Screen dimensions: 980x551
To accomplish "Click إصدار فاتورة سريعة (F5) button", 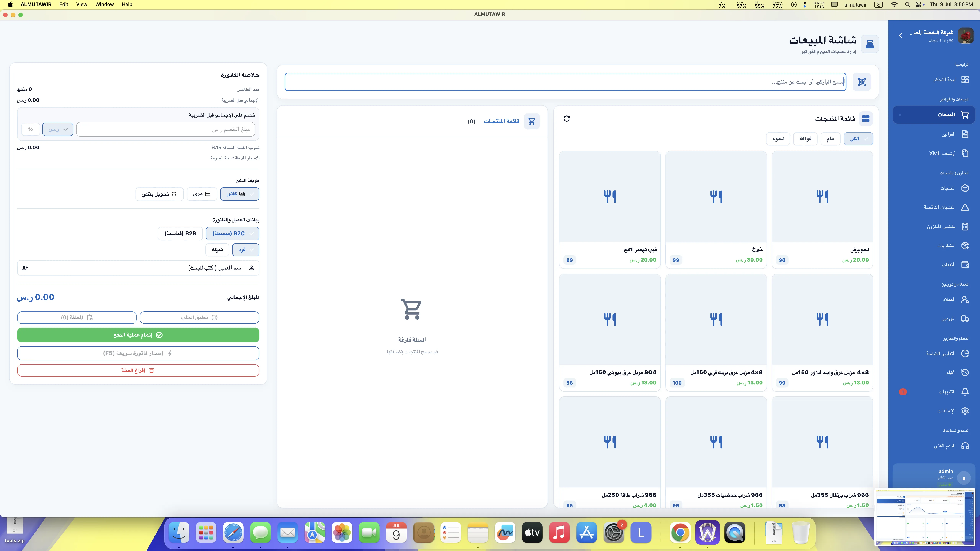I will [x=138, y=353].
